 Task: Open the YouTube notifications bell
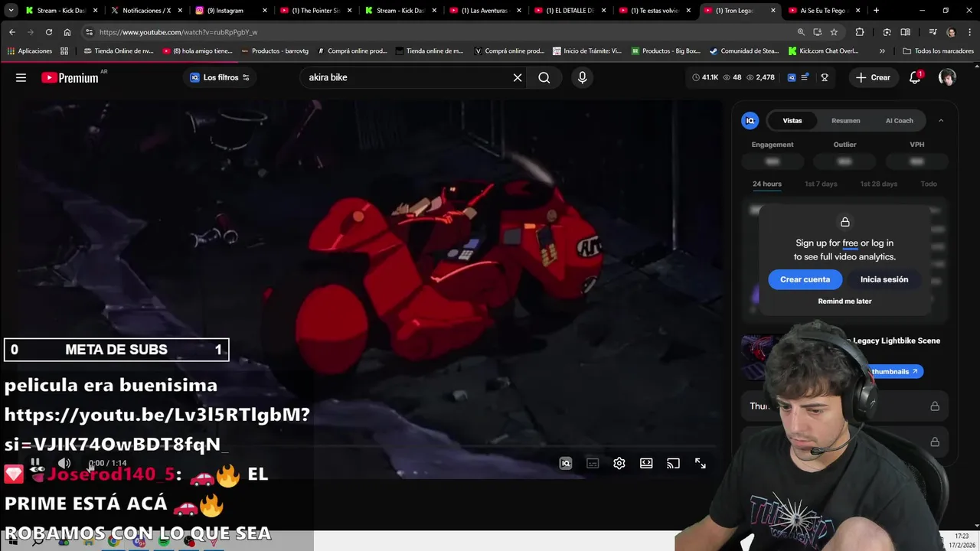[915, 77]
